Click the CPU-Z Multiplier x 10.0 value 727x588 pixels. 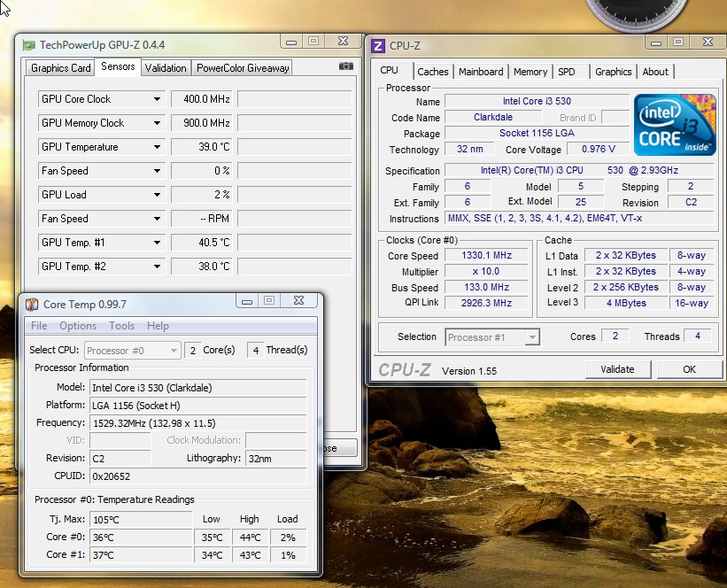click(486, 271)
